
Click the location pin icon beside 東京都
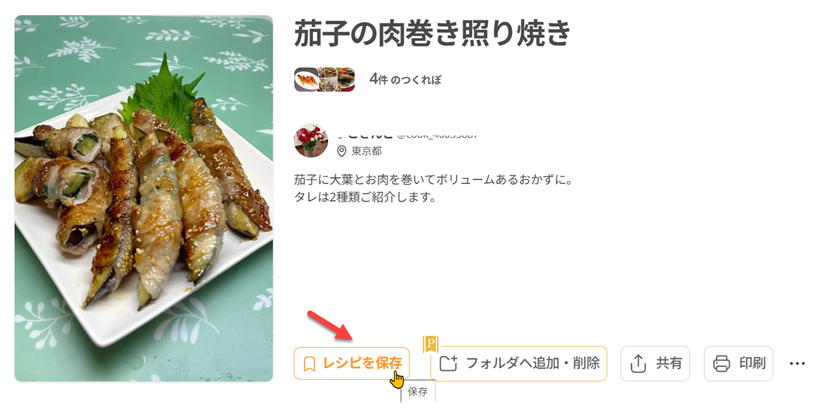(341, 152)
